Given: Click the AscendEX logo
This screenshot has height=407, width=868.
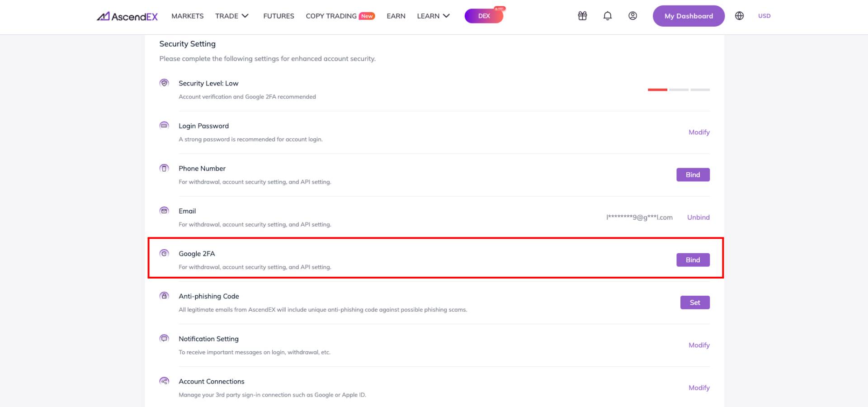Looking at the screenshot, I should [x=127, y=16].
